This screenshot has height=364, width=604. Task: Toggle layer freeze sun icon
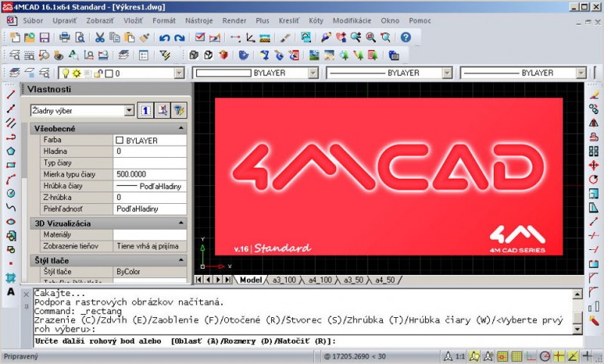click(76, 73)
